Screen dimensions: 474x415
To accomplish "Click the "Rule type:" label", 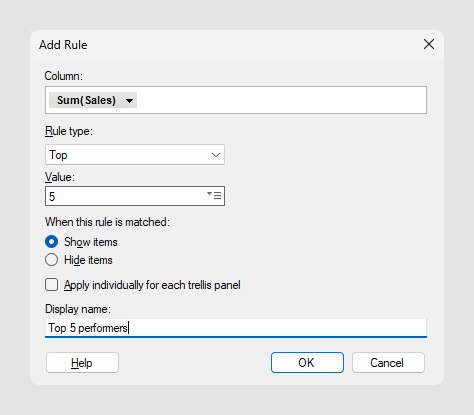I will pos(69,131).
